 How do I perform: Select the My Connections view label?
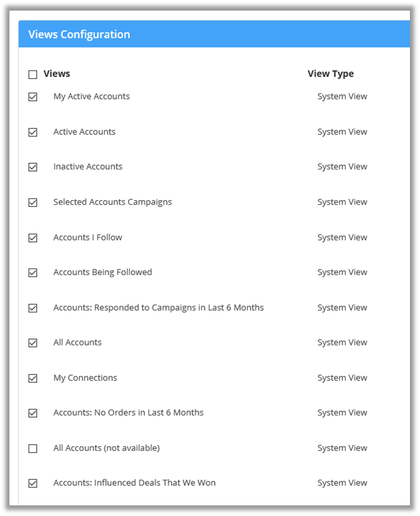coord(85,378)
